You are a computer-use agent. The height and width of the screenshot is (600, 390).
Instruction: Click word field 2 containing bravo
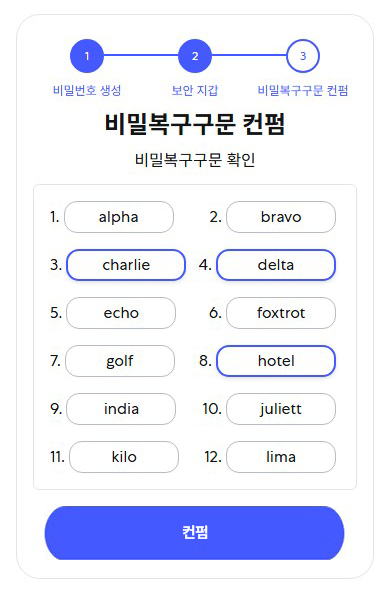(x=281, y=217)
